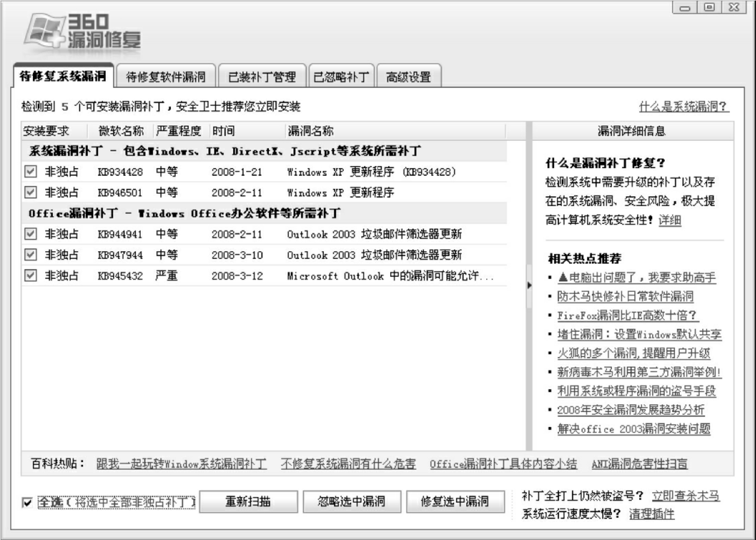The height and width of the screenshot is (540, 756).
Task: Open the FireFox漏洞比IE高数十倍? article link
Action: (x=628, y=315)
